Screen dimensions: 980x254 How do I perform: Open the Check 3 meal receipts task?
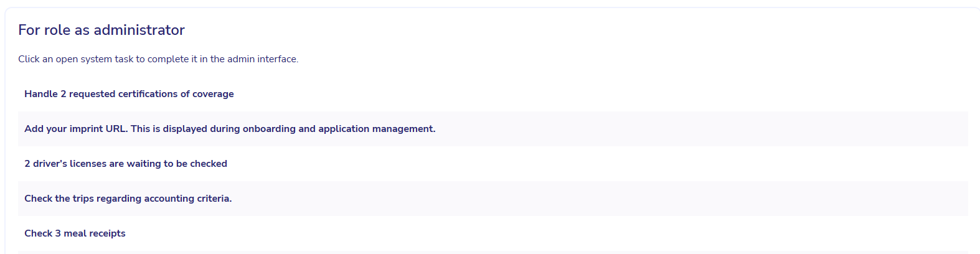pos(75,233)
